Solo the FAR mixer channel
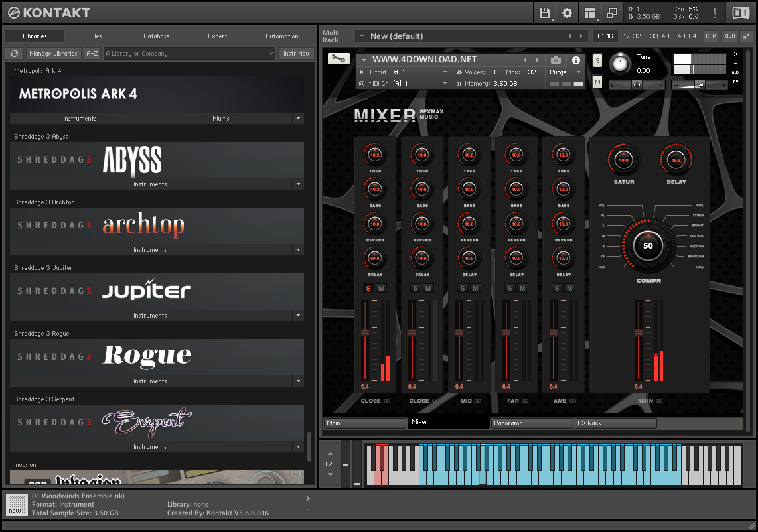This screenshot has width=758, height=532. (510, 289)
